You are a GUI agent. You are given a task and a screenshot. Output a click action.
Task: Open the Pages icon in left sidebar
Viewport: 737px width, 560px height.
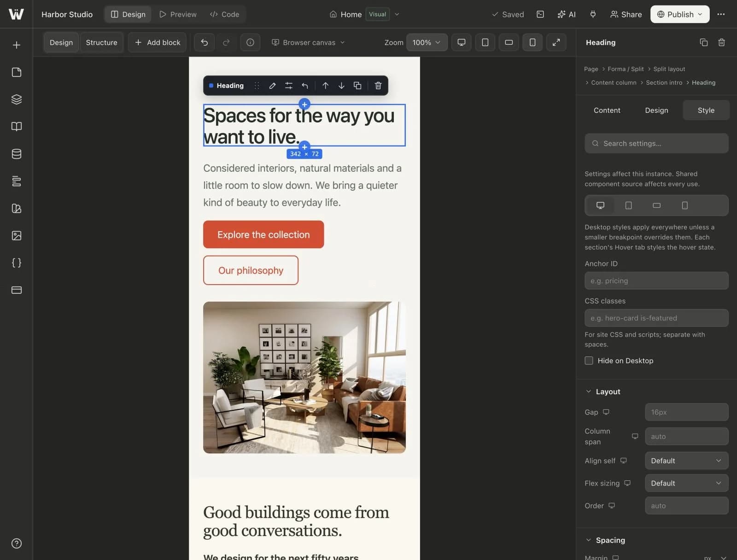click(x=17, y=72)
